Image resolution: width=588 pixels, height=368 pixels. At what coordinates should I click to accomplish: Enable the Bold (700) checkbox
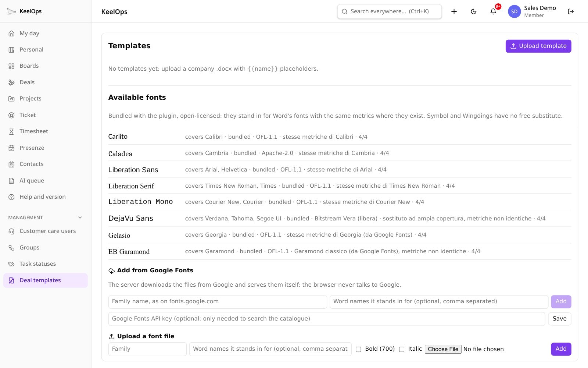click(358, 350)
